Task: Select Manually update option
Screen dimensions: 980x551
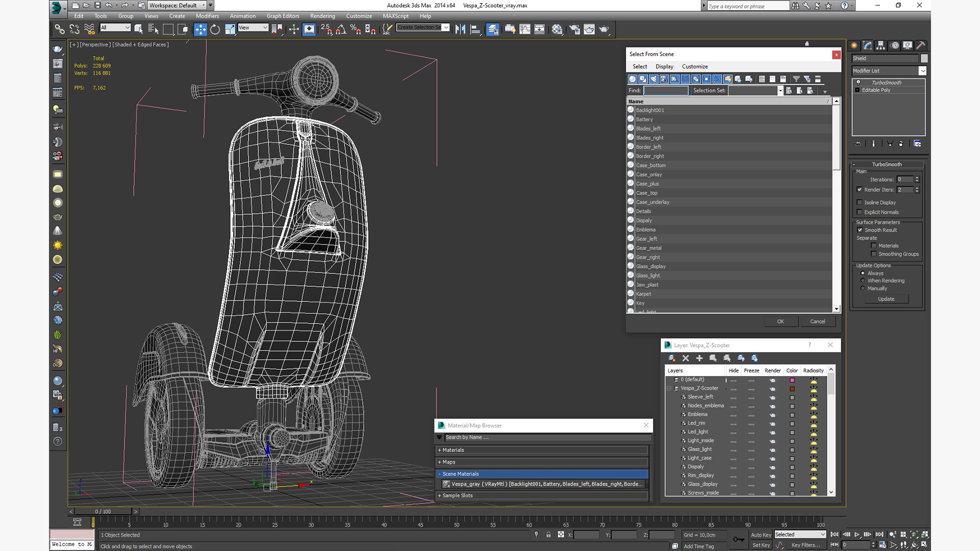Action: click(863, 288)
